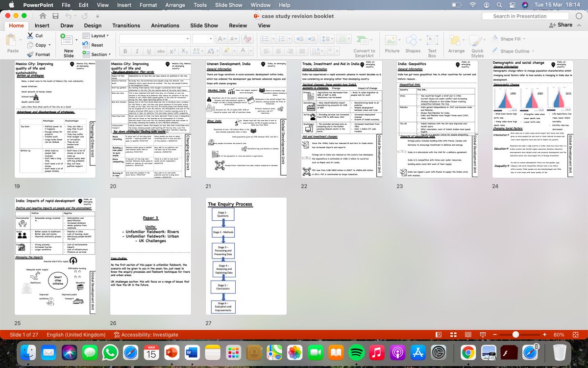Toggle Superscript formatting
The width and height of the screenshot is (588, 368).
coord(172,52)
